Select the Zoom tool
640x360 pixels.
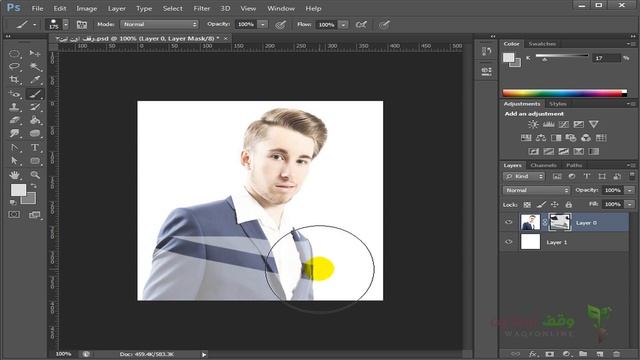pyautogui.click(x=35, y=175)
